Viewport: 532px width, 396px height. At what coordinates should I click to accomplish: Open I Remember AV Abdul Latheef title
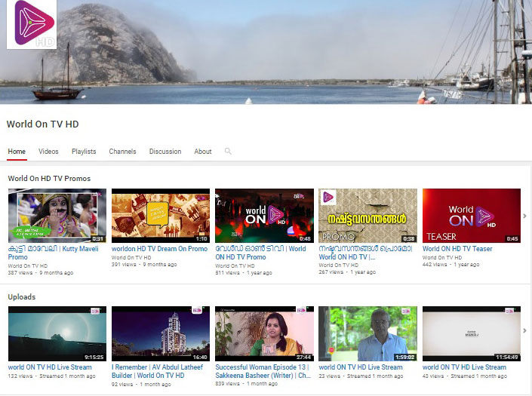tap(157, 371)
